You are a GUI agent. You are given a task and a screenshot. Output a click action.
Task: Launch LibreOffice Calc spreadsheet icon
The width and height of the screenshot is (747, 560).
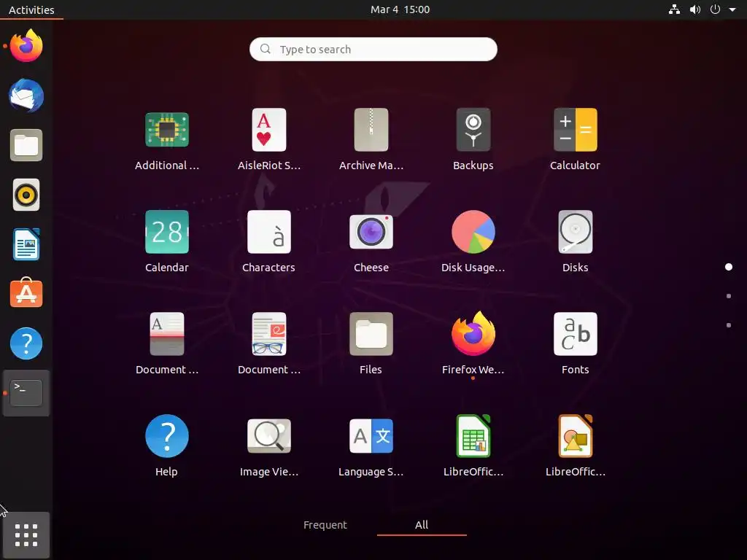(x=473, y=436)
